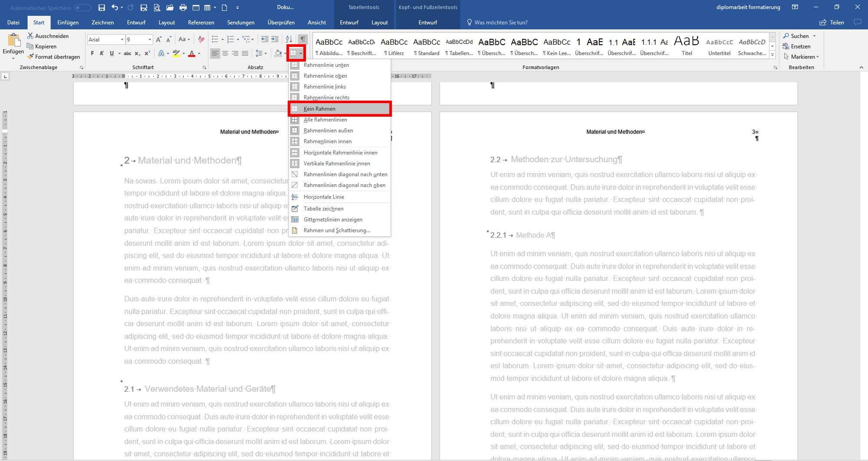The height and width of the screenshot is (461, 868).
Task: Apply the Titel style from the gallery
Action: [687, 46]
